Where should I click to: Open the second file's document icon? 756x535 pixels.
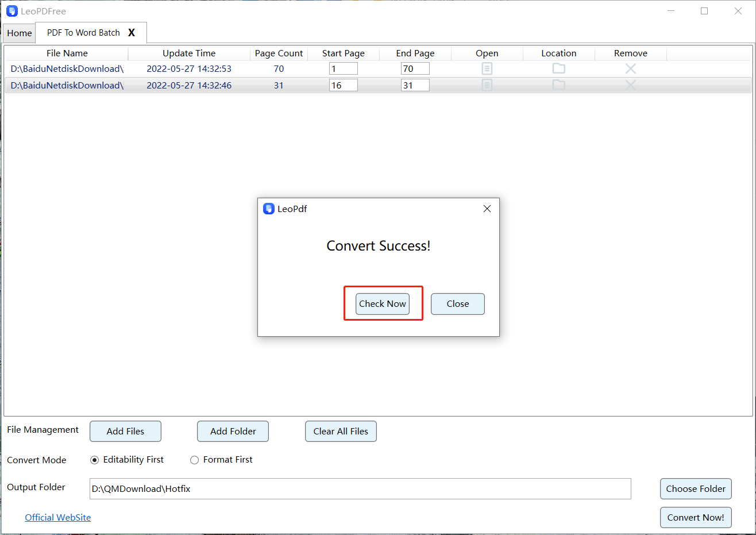click(x=487, y=85)
